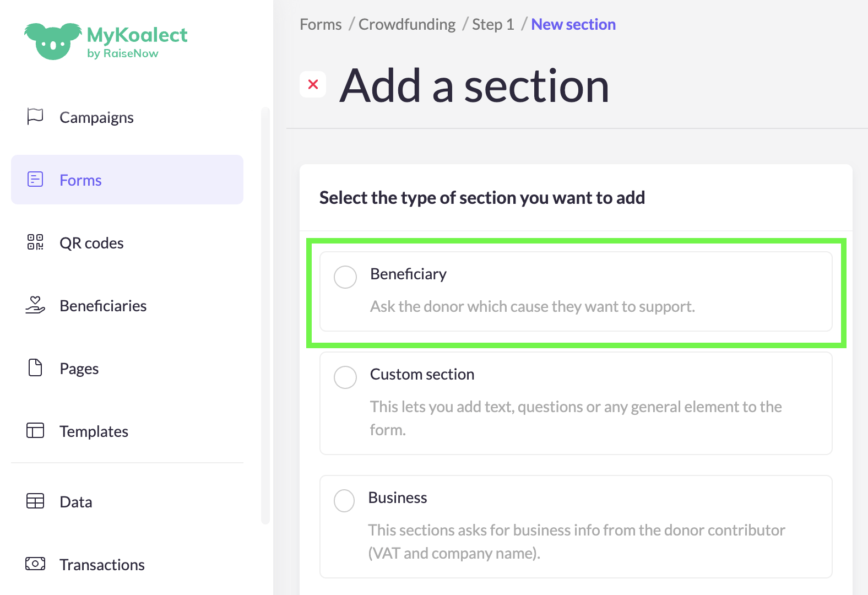Select the Custom section radio button
The height and width of the screenshot is (595, 868).
coord(345,377)
